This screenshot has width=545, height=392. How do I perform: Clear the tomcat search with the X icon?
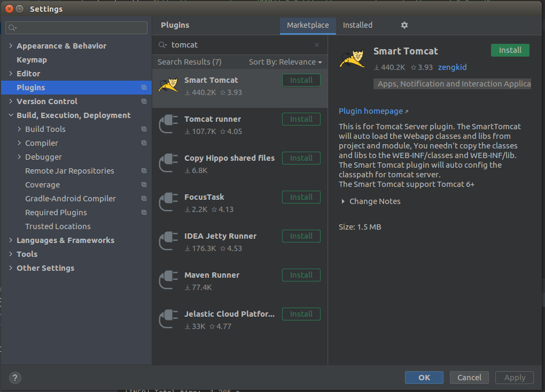317,45
